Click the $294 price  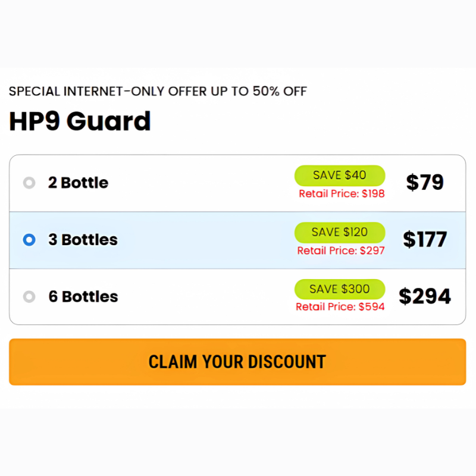pos(425,296)
